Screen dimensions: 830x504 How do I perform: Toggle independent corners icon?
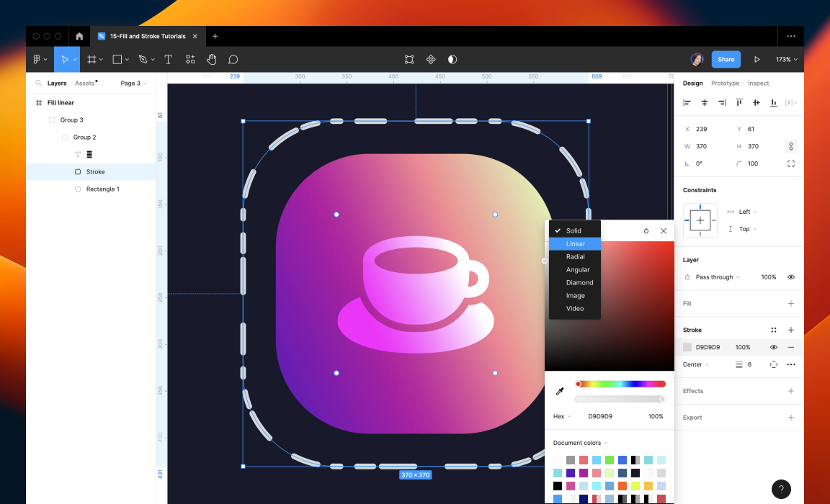[x=791, y=164]
